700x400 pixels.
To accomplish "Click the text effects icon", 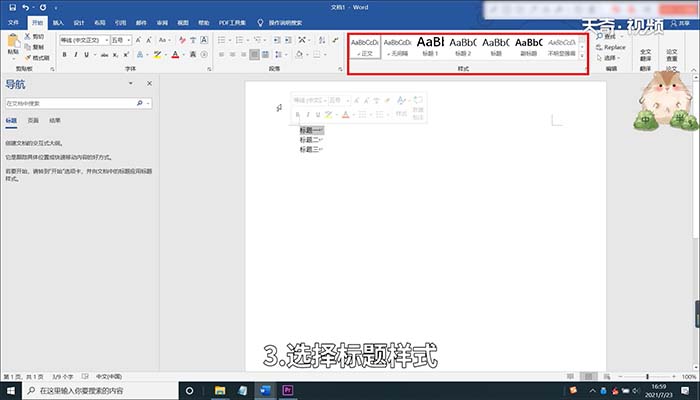I will (x=140, y=54).
